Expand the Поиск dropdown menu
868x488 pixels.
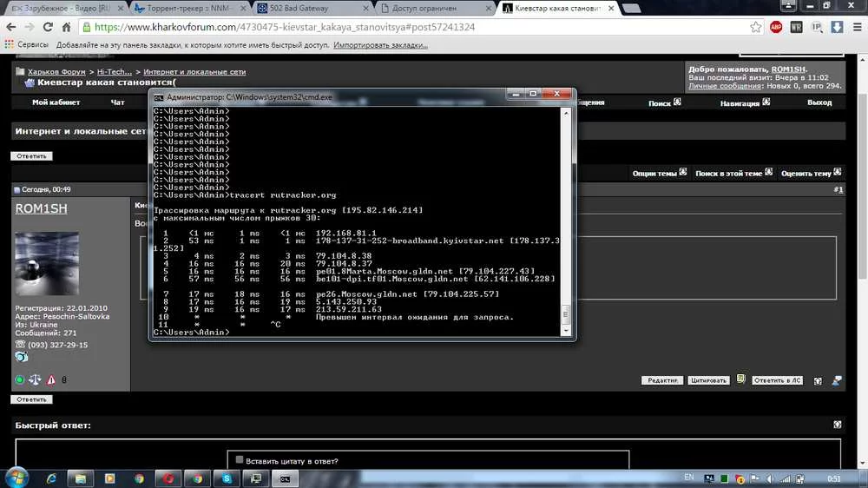click(665, 102)
